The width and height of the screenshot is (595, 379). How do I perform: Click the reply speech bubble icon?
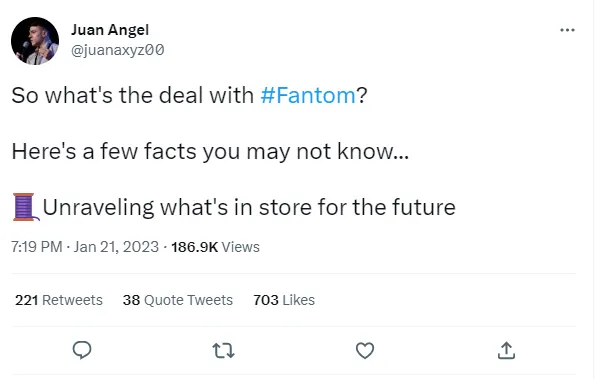point(82,350)
